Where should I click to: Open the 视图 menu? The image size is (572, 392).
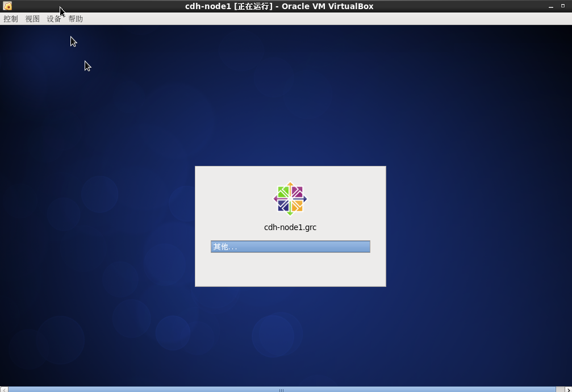click(x=32, y=19)
